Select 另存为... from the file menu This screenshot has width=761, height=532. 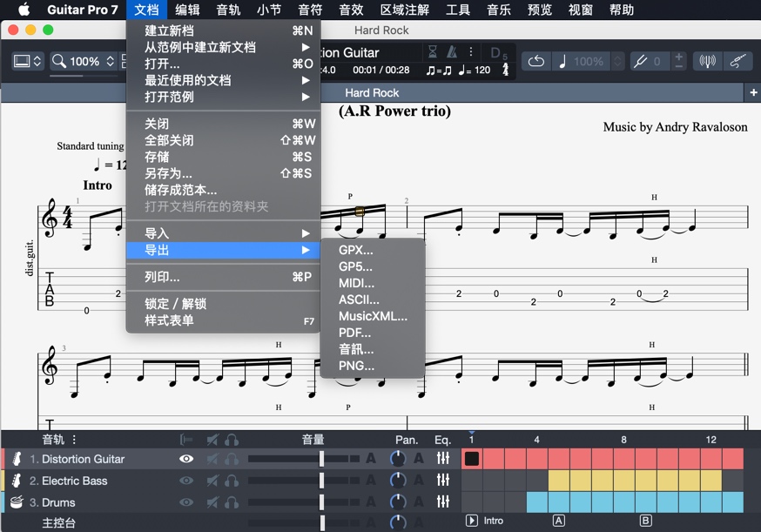[x=223, y=173]
